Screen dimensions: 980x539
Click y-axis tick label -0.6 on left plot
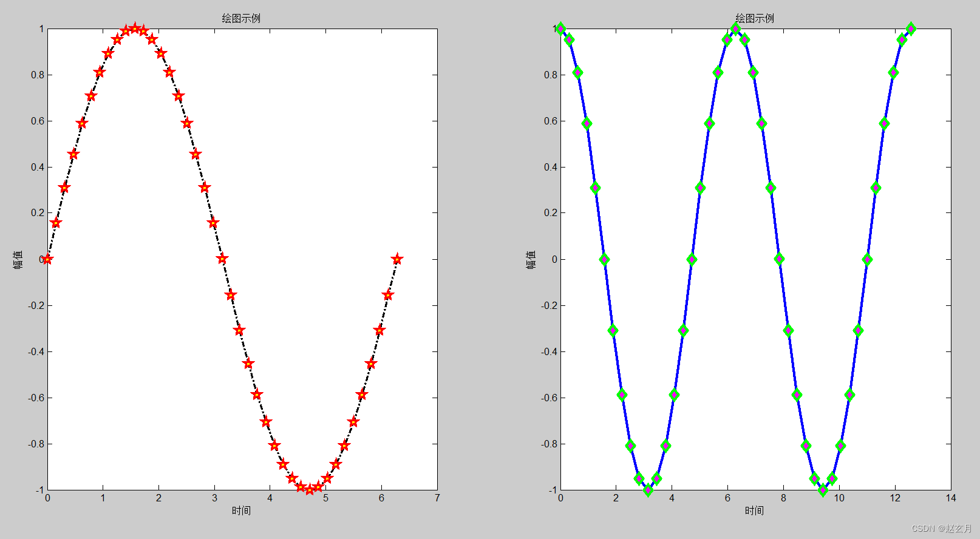36,398
